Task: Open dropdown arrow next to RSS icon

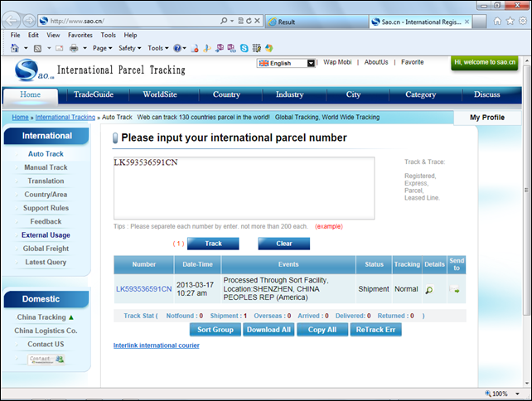Action: point(49,48)
